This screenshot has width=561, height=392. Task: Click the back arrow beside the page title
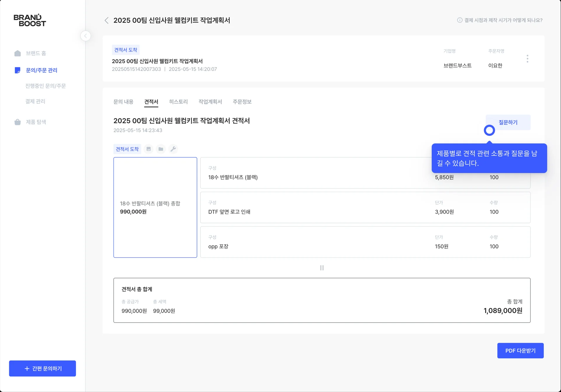(x=106, y=20)
